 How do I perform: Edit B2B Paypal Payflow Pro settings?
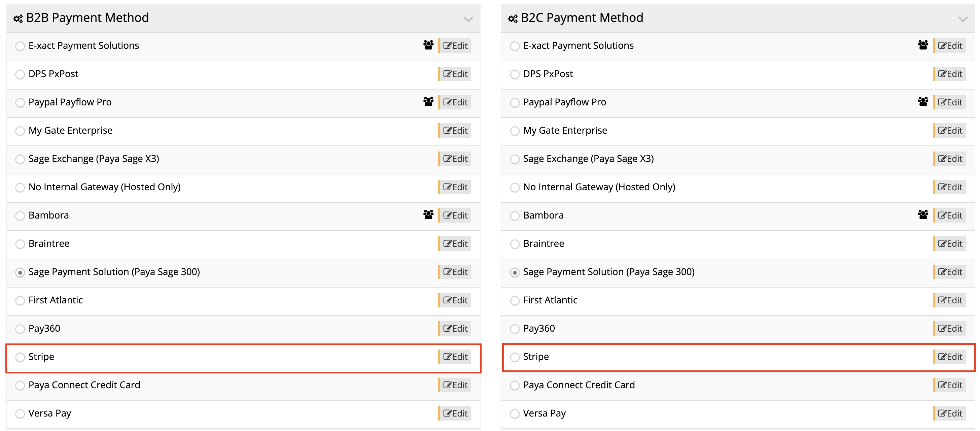click(455, 102)
